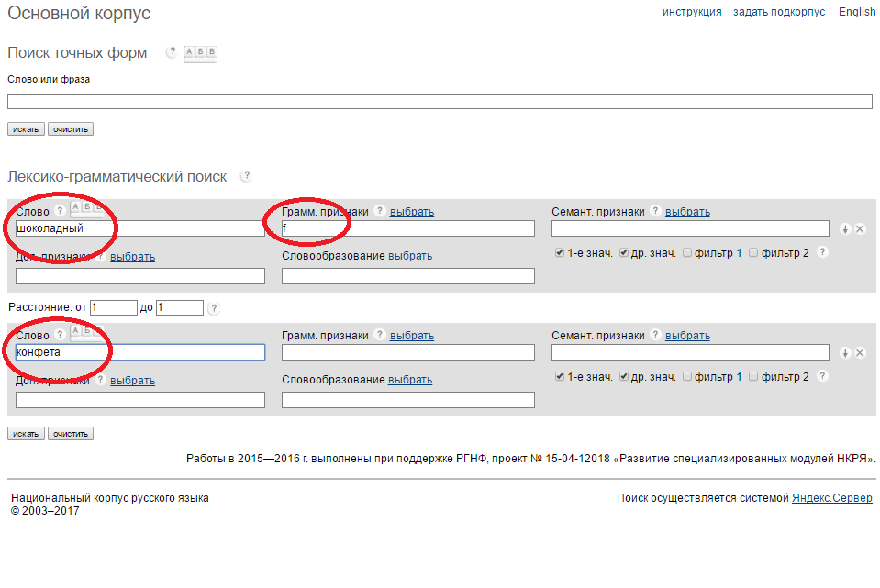Uncheck 1-е знач. in the конфета row
The image size is (880, 588).
pyautogui.click(x=560, y=376)
